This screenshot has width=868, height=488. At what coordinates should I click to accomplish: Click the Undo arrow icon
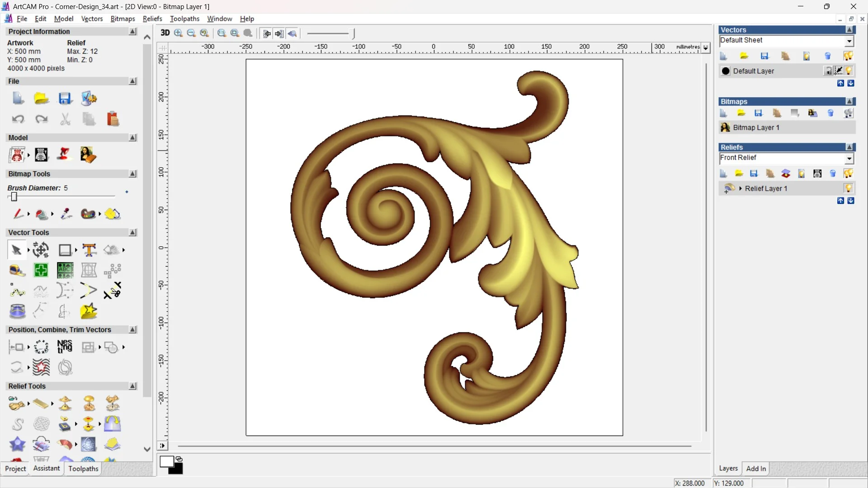[18, 119]
